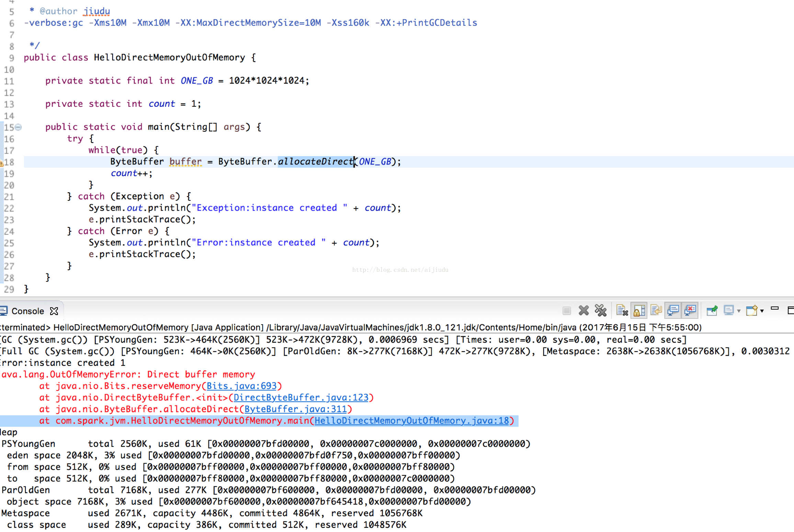Close the Console view tab
The width and height of the screenshot is (794, 532).
tap(54, 311)
